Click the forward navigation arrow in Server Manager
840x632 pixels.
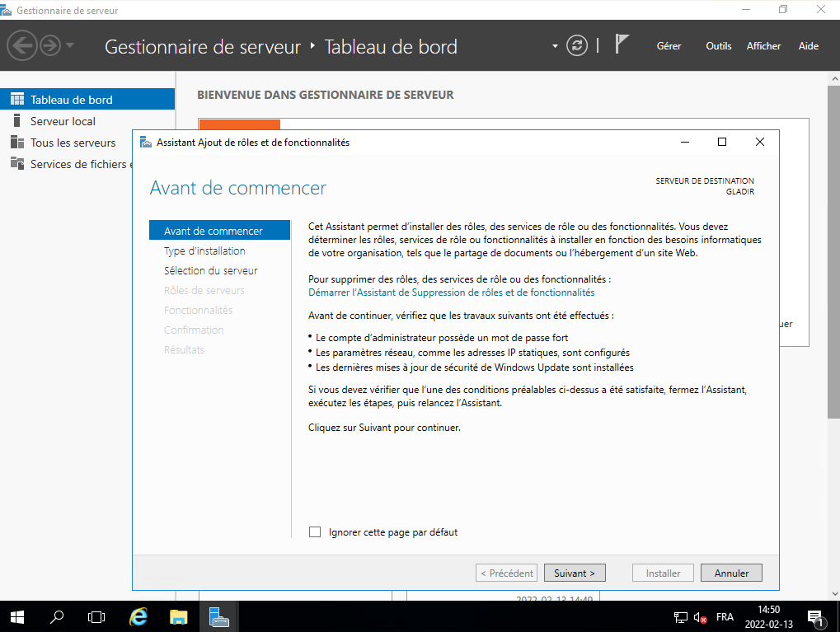(50, 45)
